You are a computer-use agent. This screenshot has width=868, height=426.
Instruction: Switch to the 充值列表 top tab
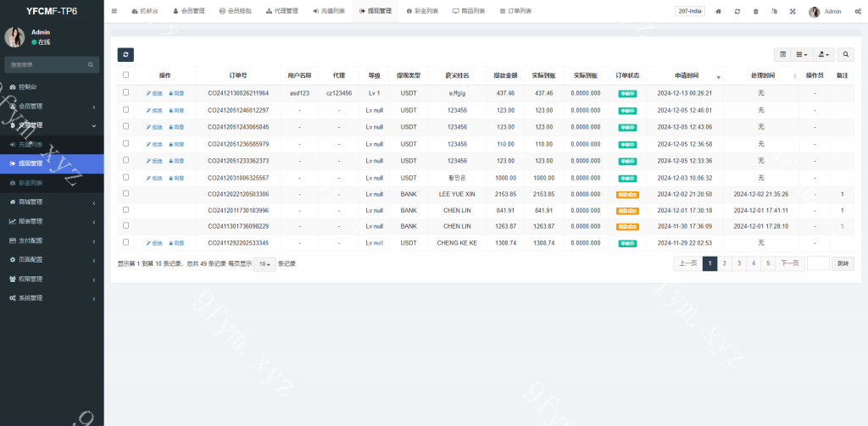[328, 11]
